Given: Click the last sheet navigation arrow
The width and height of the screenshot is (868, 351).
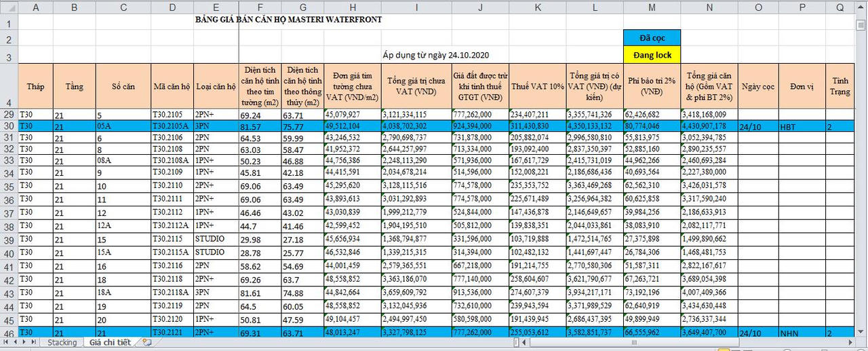Looking at the screenshot, I should pos(35,343).
